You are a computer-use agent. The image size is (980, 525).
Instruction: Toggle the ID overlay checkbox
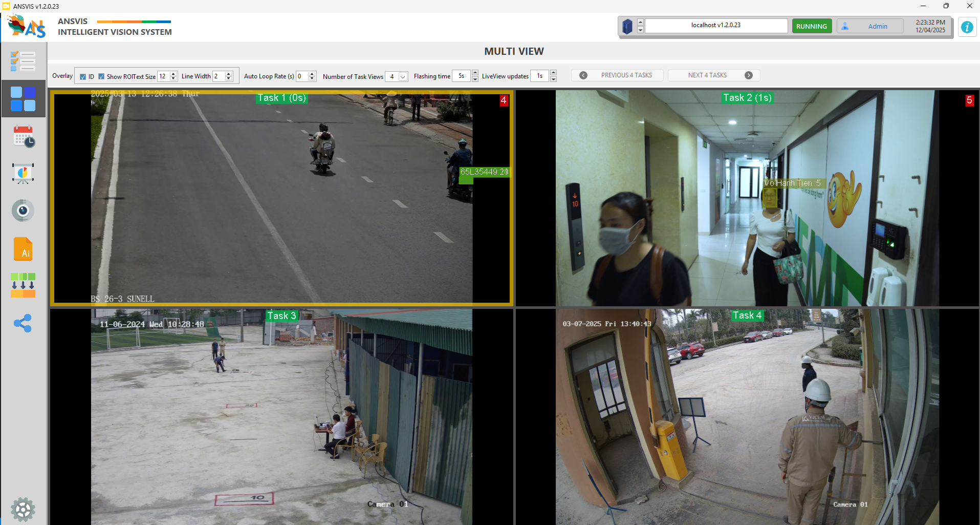(83, 77)
